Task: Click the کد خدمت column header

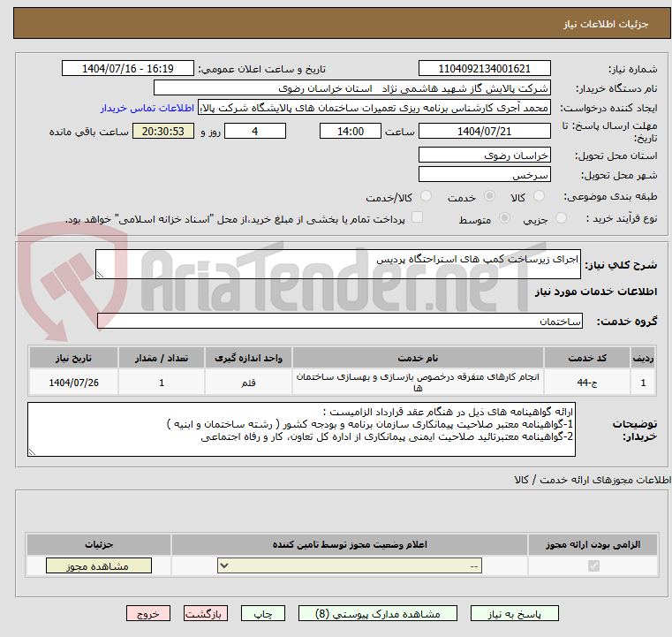Action: click(x=587, y=358)
